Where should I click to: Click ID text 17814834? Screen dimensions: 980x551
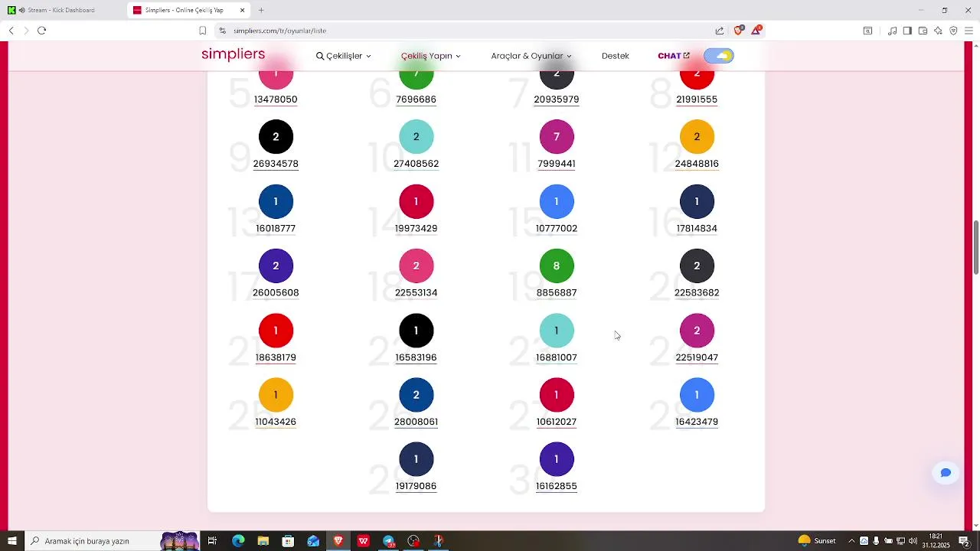point(697,229)
